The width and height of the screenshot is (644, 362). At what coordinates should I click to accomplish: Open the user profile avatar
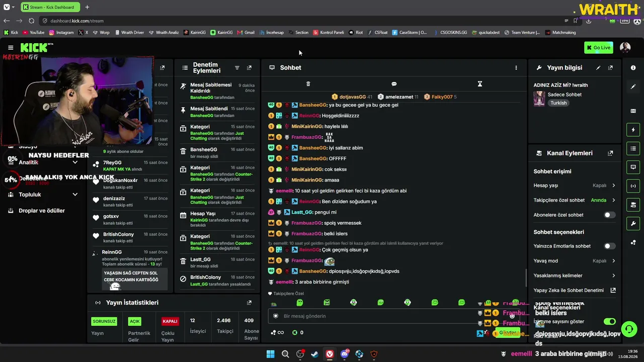click(625, 48)
